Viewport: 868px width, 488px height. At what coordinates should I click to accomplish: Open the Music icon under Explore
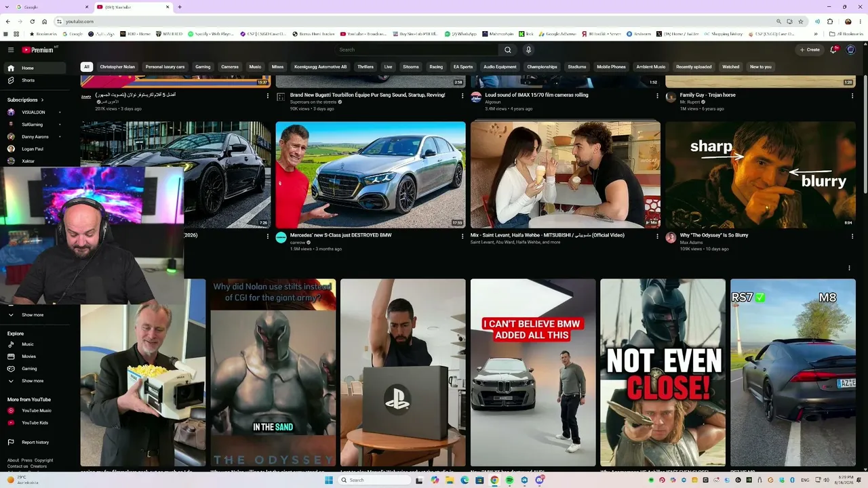[11, 344]
